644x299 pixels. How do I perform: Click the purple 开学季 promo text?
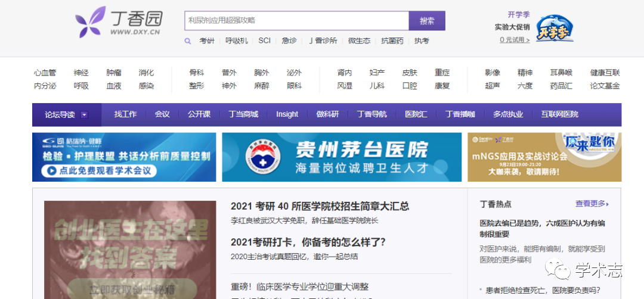(x=519, y=15)
